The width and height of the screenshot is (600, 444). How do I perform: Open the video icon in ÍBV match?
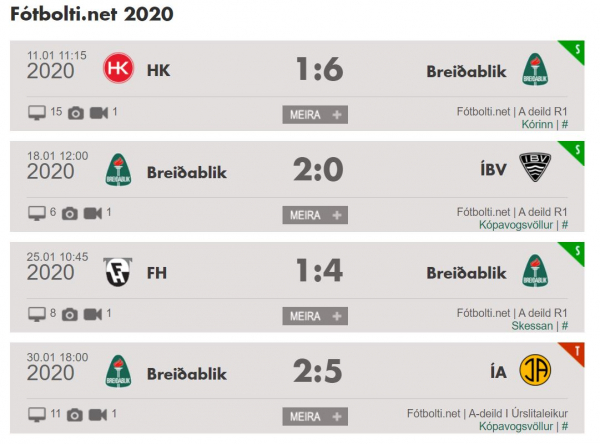[93, 213]
